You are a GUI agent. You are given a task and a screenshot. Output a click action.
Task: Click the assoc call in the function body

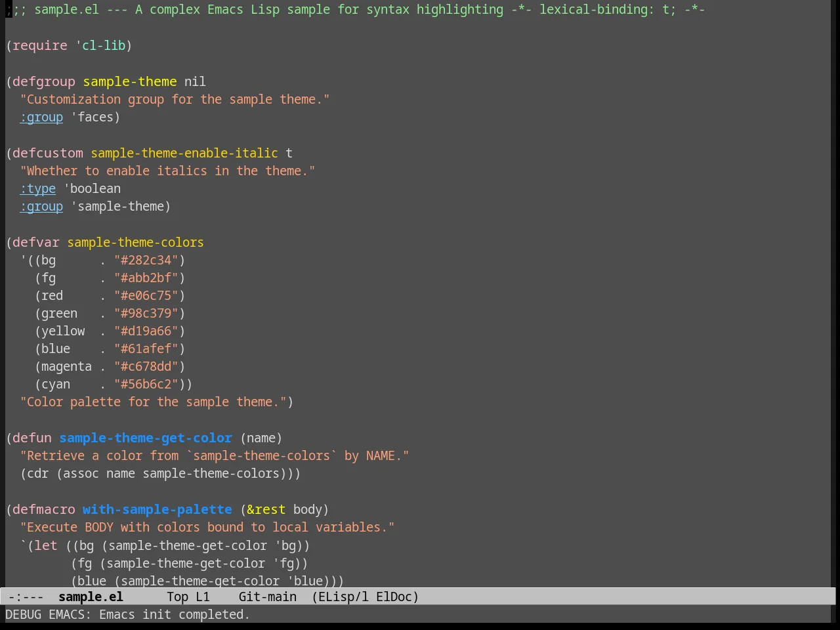click(81, 473)
